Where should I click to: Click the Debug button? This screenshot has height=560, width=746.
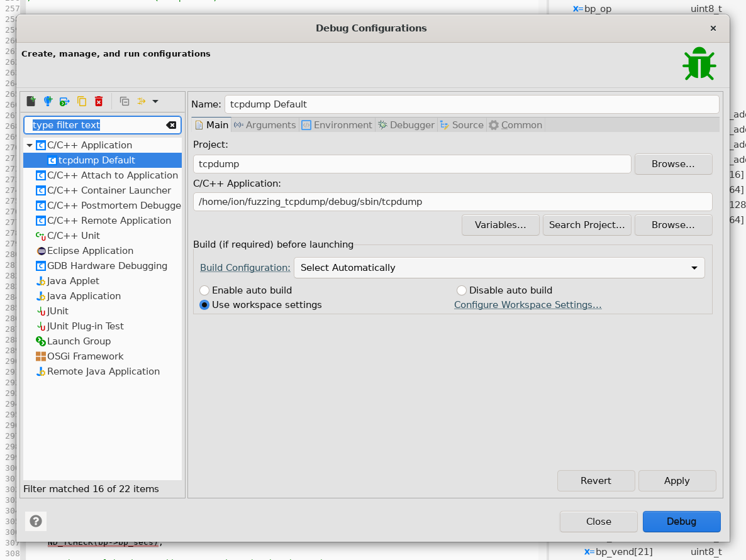click(x=681, y=522)
